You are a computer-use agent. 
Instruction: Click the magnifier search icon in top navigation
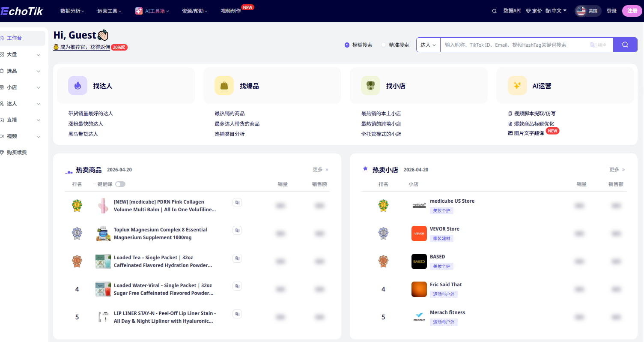pyautogui.click(x=495, y=11)
